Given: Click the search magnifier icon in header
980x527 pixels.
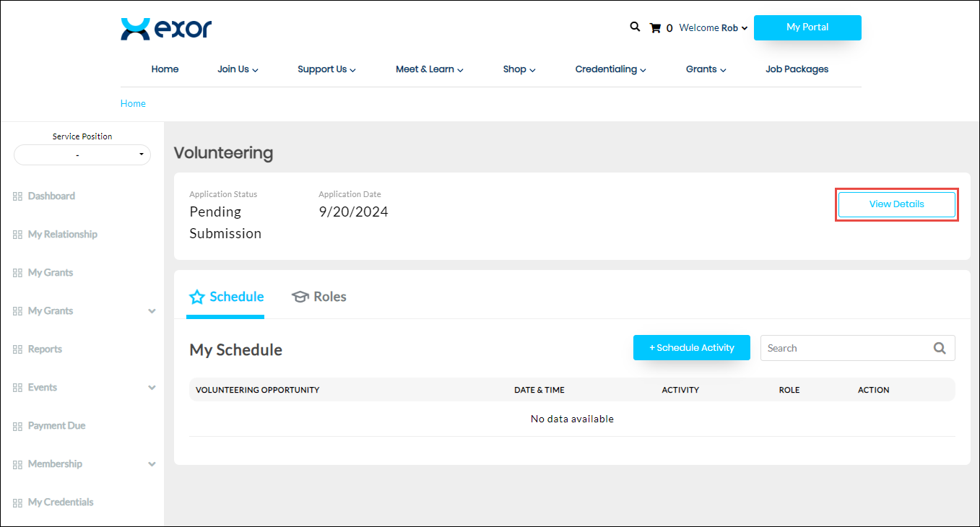Looking at the screenshot, I should pos(635,27).
